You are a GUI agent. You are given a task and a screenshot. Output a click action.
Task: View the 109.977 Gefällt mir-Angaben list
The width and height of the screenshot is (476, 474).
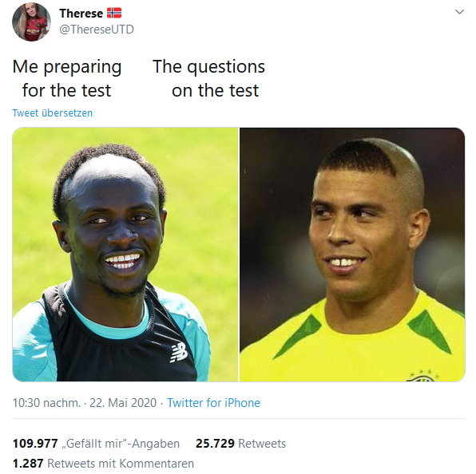point(96,444)
